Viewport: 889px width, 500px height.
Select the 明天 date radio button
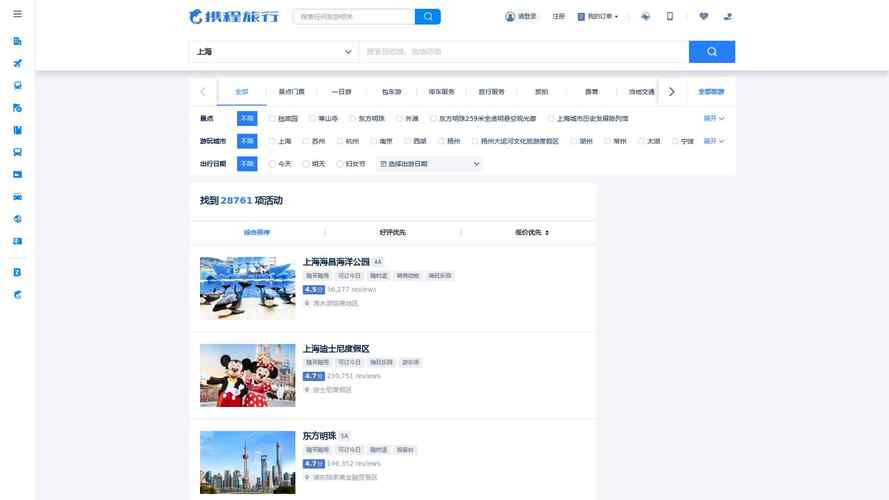click(306, 164)
